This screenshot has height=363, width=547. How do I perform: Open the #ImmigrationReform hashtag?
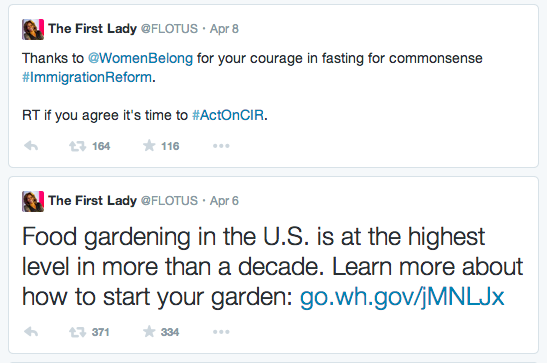tap(87, 77)
